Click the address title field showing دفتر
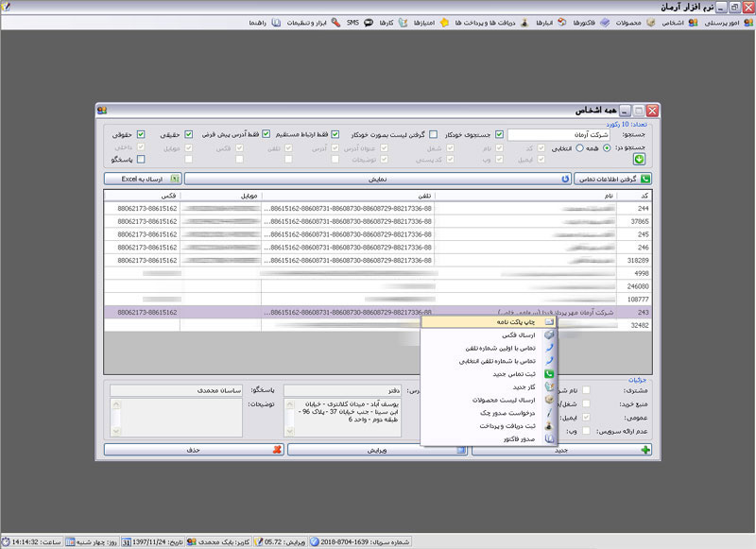This screenshot has width=756, height=549. pyautogui.click(x=343, y=390)
